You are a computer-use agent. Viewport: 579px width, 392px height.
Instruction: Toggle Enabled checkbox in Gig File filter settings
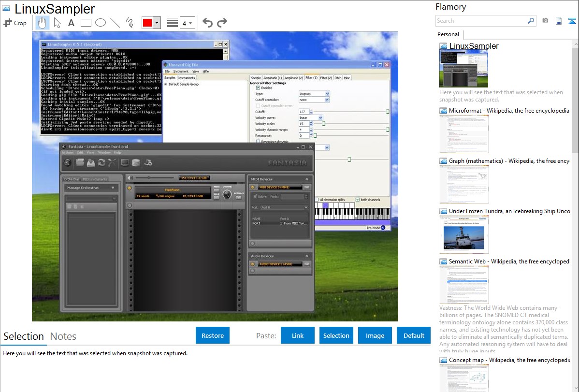258,88
